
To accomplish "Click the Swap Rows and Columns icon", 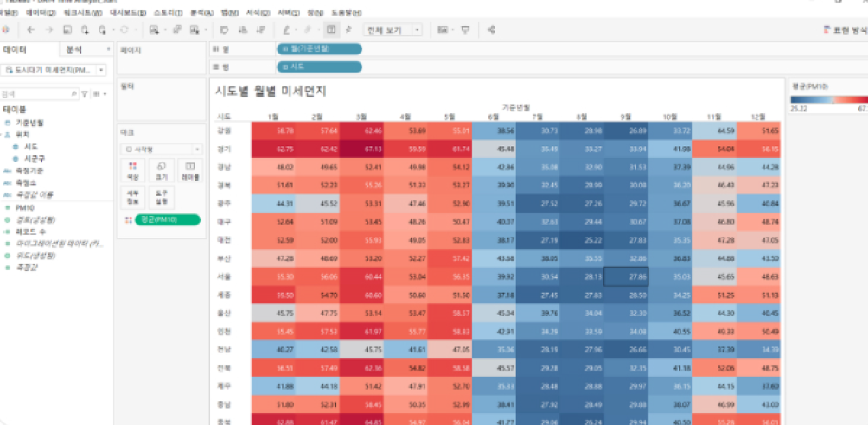I will 224,30.
